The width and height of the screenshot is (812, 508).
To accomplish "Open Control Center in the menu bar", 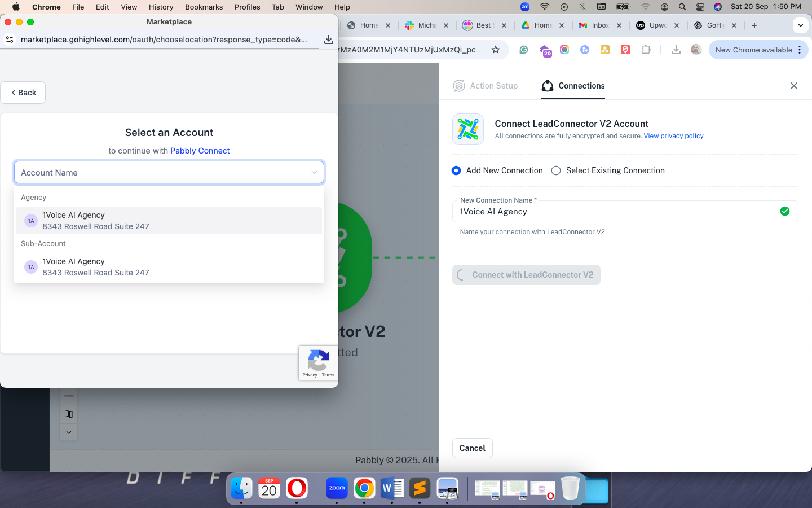I will 700,7.
